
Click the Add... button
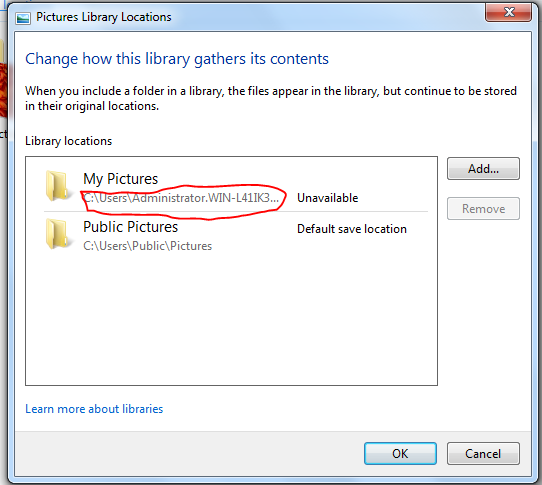coord(483,169)
